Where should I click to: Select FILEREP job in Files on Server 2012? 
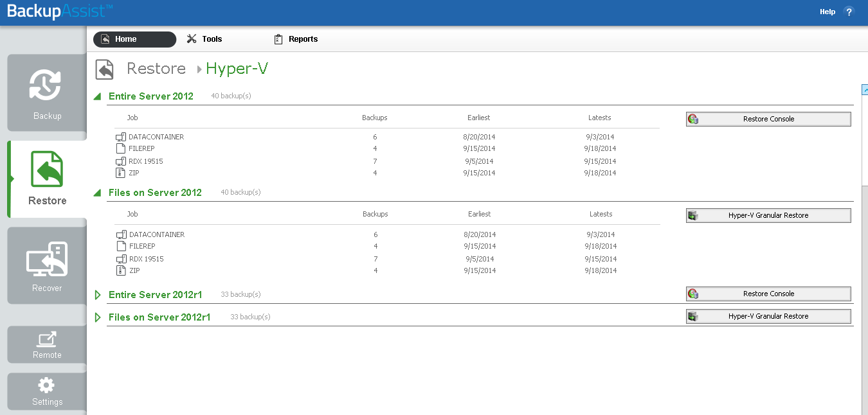click(142, 246)
